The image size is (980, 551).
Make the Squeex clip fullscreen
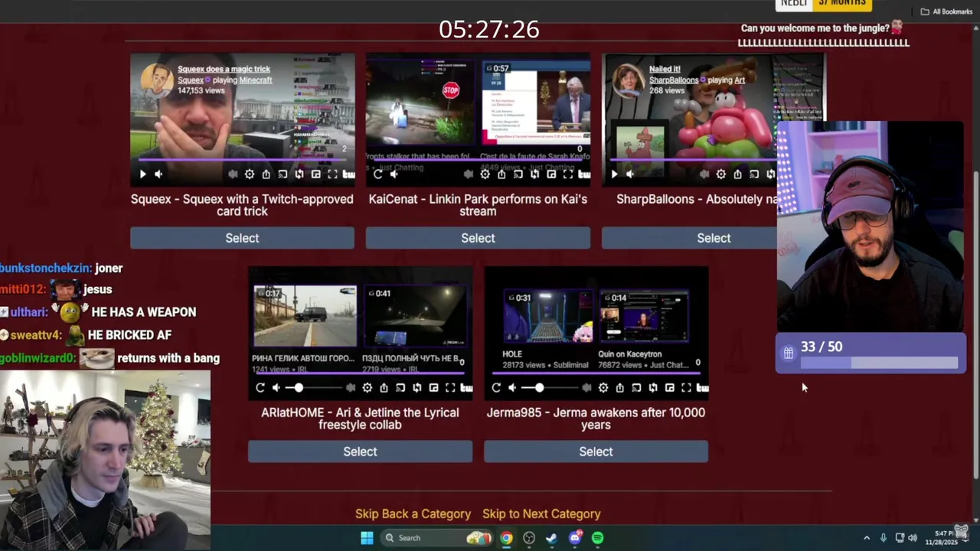tap(332, 174)
